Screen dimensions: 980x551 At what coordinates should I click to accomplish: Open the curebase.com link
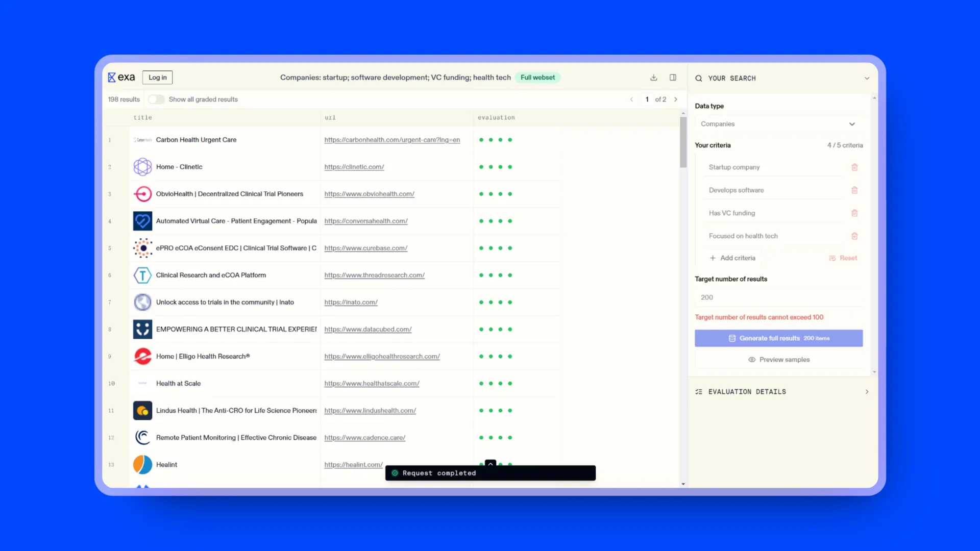[365, 248]
